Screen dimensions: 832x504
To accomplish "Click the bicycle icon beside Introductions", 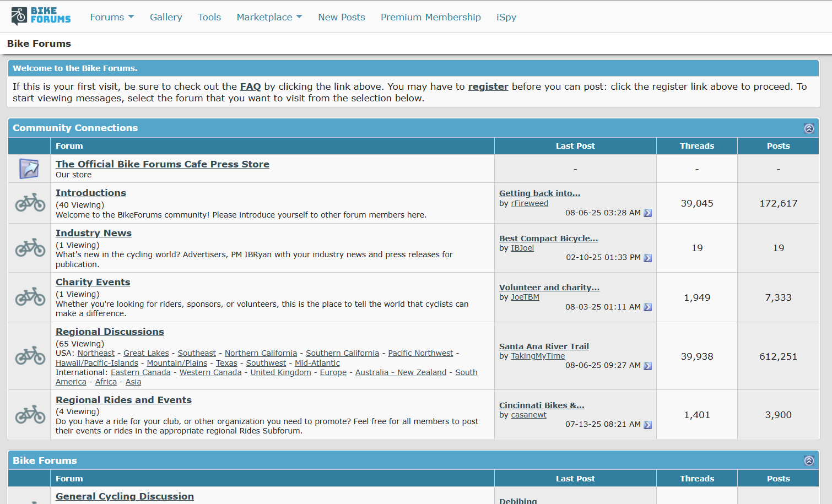I will click(x=30, y=203).
